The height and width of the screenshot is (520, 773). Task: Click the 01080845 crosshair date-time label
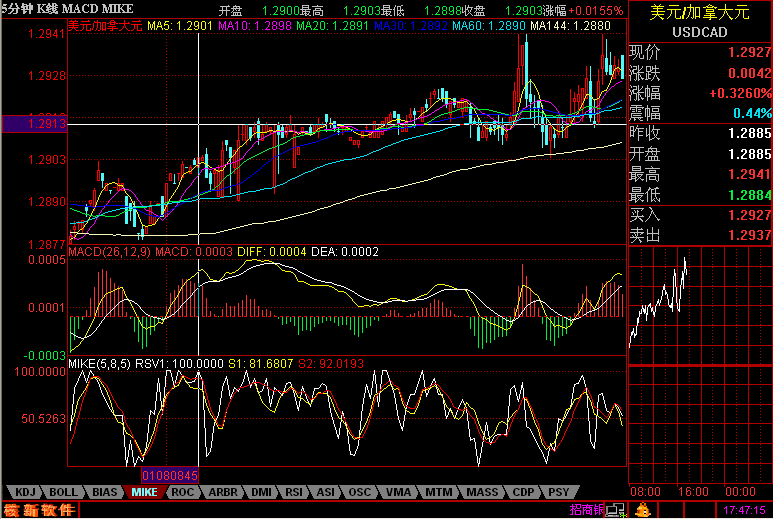[170, 475]
